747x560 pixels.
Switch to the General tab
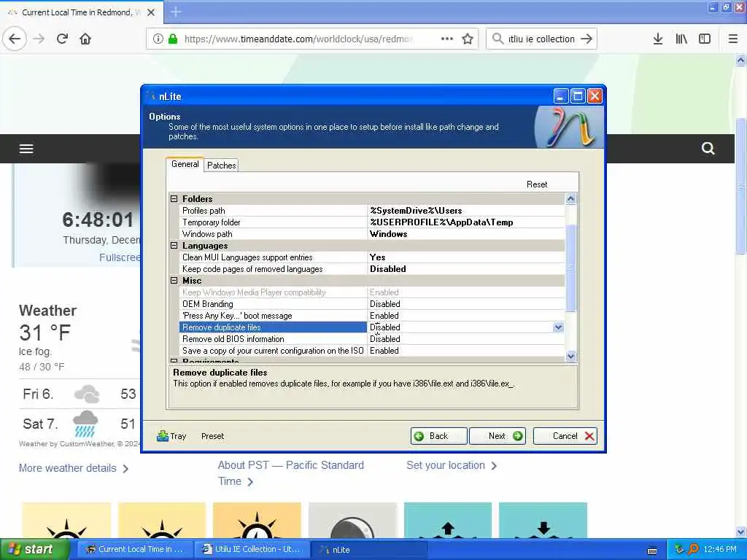[x=185, y=164]
